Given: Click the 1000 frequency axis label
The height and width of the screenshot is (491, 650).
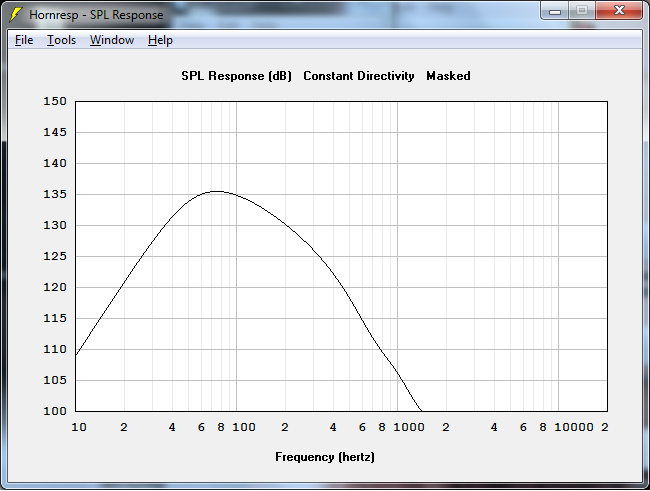Looking at the screenshot, I should [x=409, y=427].
